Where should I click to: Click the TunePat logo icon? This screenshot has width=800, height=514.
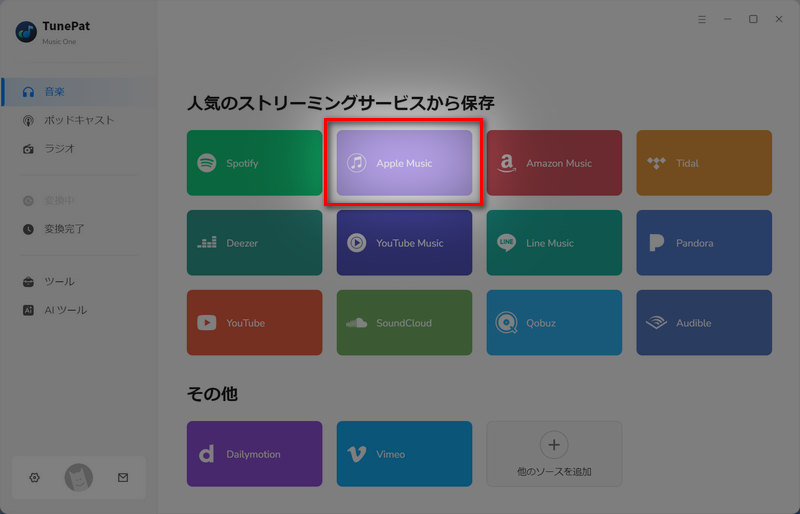26,32
